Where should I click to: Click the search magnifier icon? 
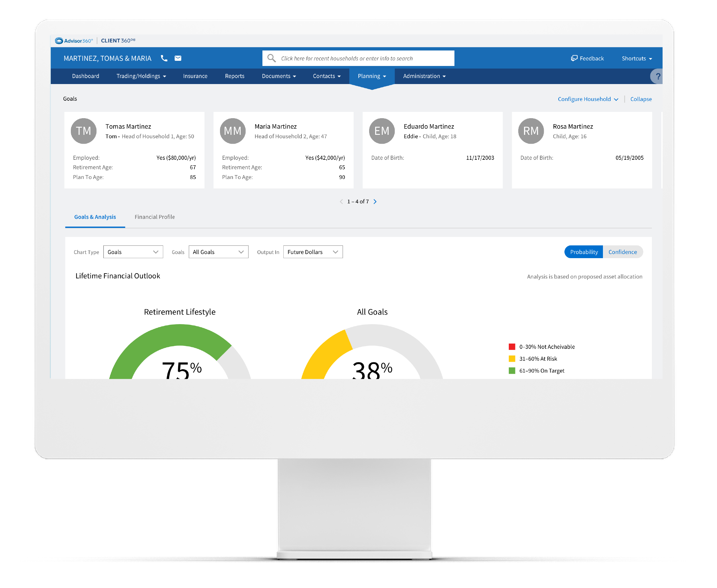pyautogui.click(x=271, y=58)
